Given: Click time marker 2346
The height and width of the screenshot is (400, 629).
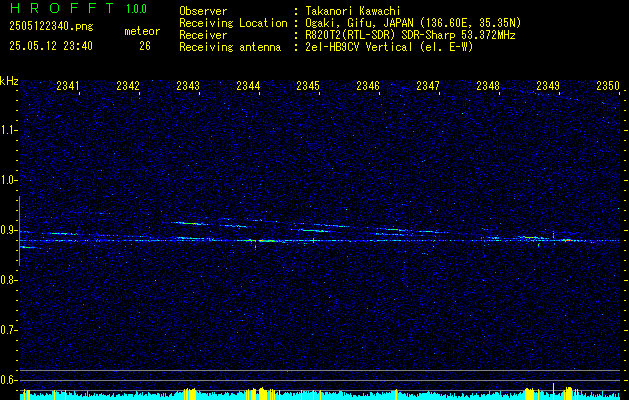Looking at the screenshot, I should click(x=368, y=85).
